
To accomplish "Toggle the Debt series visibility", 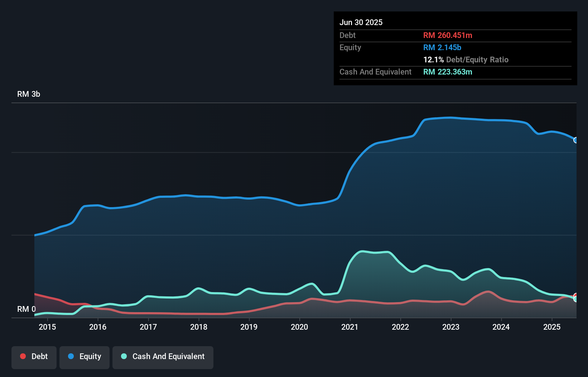I will coord(34,356).
